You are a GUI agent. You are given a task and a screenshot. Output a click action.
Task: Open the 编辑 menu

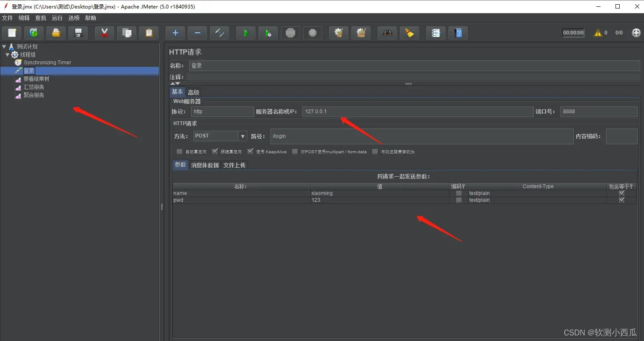(24, 18)
